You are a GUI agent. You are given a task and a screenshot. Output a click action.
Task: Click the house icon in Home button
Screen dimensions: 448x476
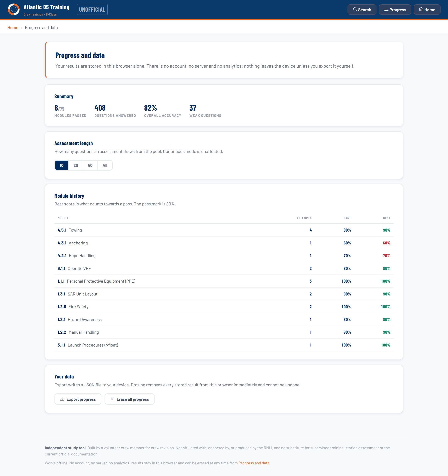(421, 9)
